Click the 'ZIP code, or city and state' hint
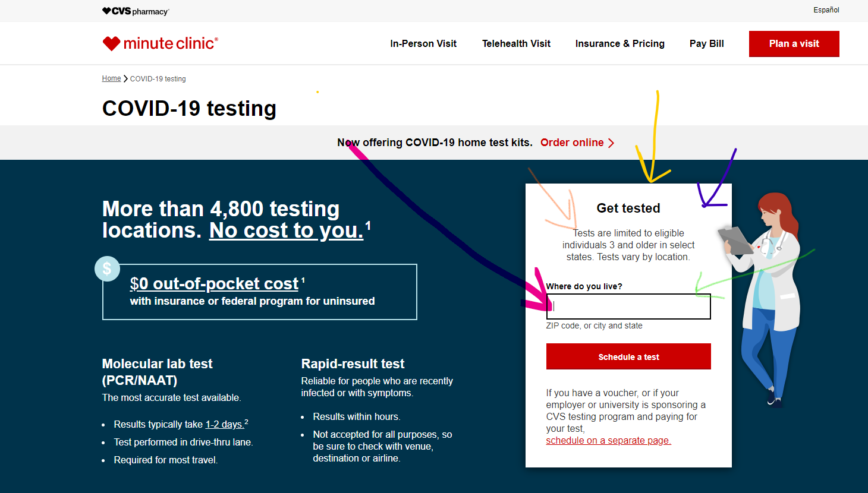This screenshot has width=868, height=493. pos(594,325)
